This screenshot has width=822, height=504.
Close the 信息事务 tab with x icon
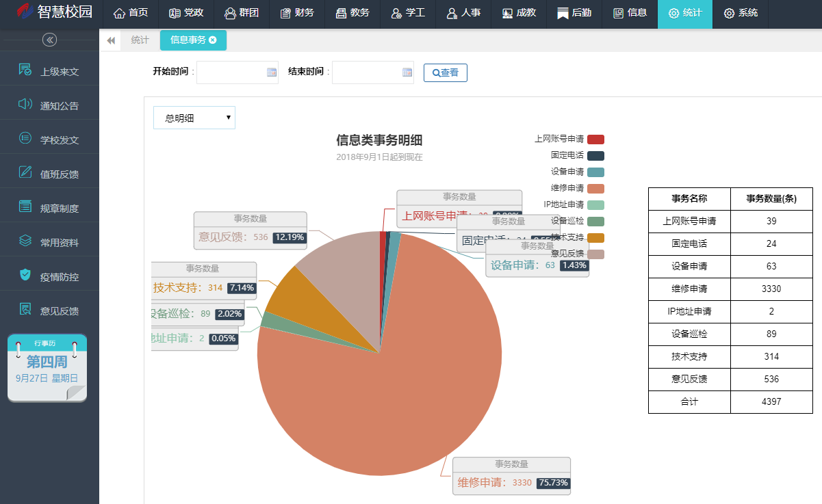[213, 40]
